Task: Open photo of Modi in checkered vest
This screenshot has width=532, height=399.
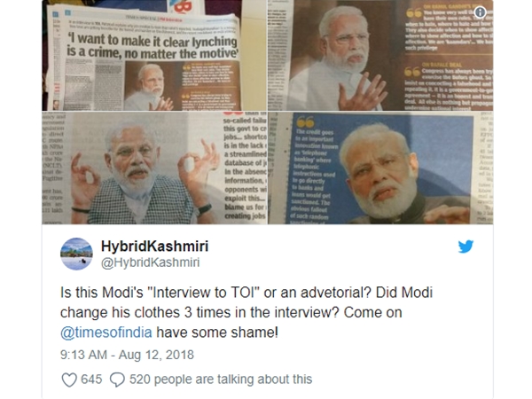Action: tap(154, 168)
